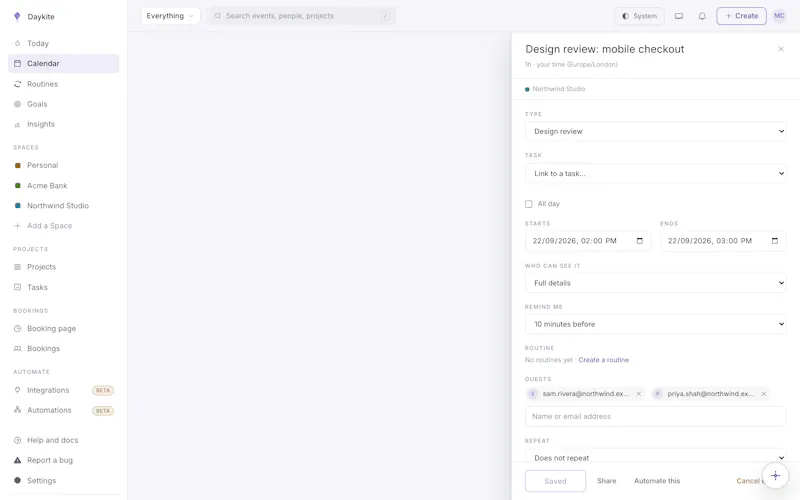The width and height of the screenshot is (800, 500).
Task: Click the Routines loop icon
Action: click(x=17, y=84)
